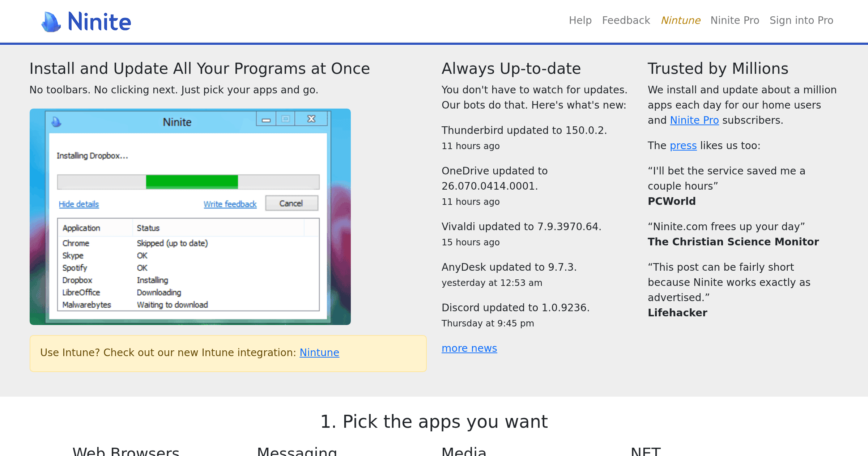Click the "Trusted by Millions" heading
The width and height of the screenshot is (868, 456).
click(x=718, y=69)
